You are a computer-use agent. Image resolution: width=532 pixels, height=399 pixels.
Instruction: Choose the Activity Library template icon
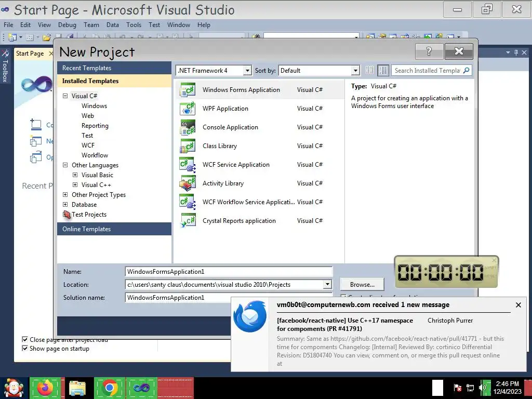pyautogui.click(x=188, y=183)
